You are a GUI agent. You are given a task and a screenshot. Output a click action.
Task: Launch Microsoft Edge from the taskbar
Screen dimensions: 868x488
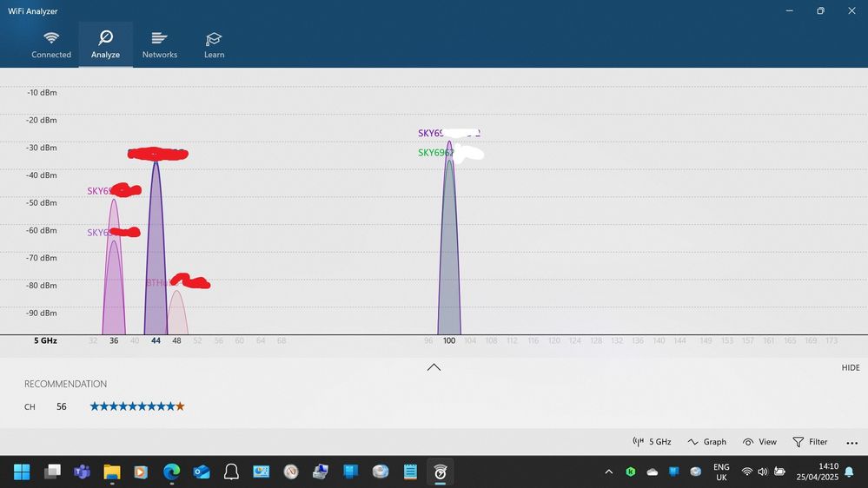pyautogui.click(x=172, y=472)
